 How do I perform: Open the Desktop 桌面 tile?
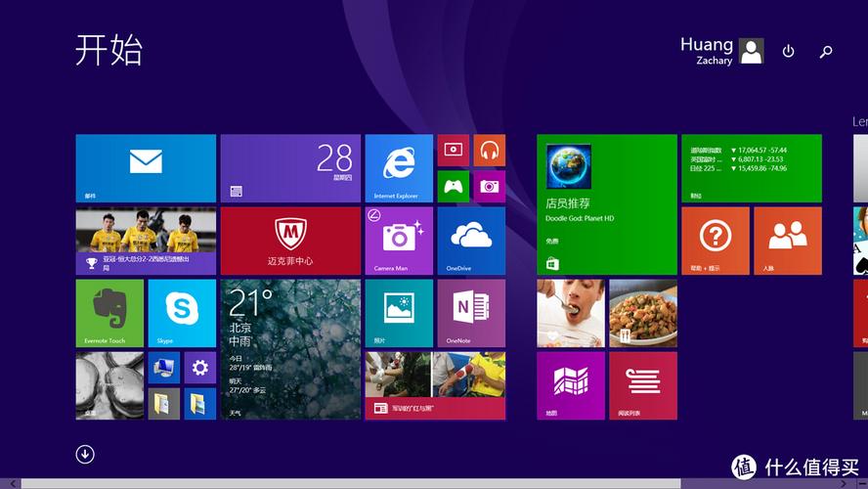tap(109, 386)
